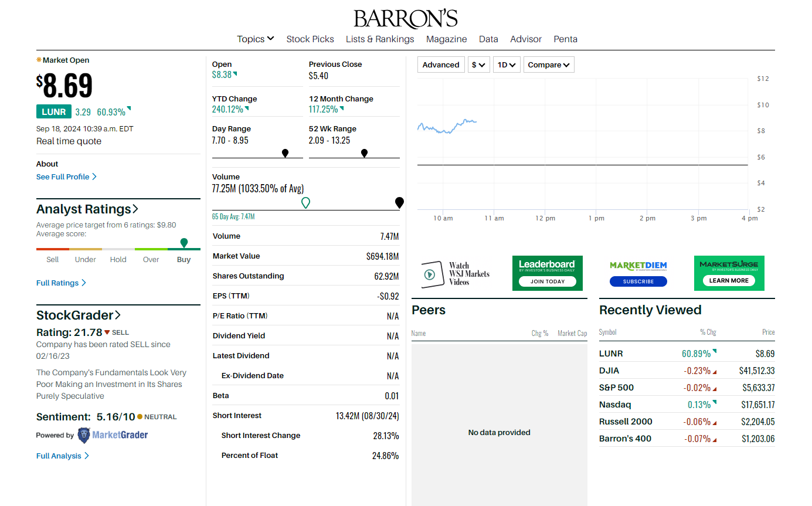This screenshot has width=812, height=506.
Task: Click the green LUNR ticker badge
Action: coord(53,111)
